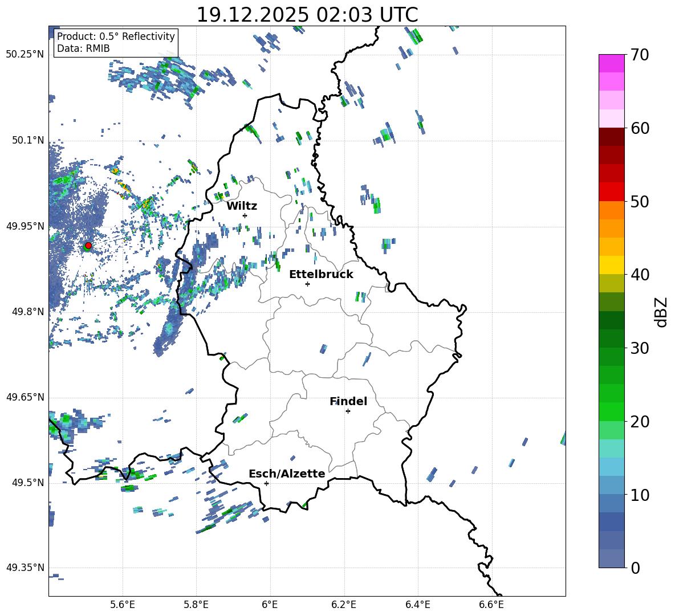Click the 6.2°E longitude label
The height and width of the screenshot is (616, 675).
[344, 605]
